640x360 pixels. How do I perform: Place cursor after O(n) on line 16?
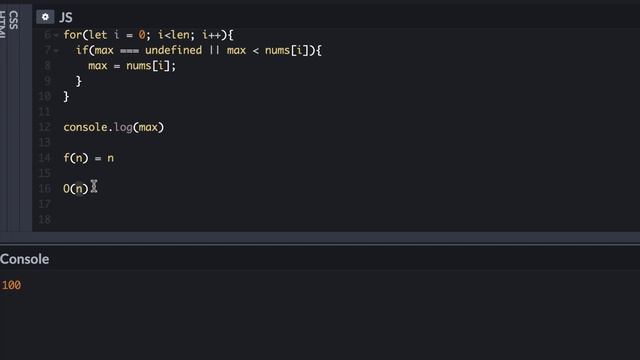point(89,189)
